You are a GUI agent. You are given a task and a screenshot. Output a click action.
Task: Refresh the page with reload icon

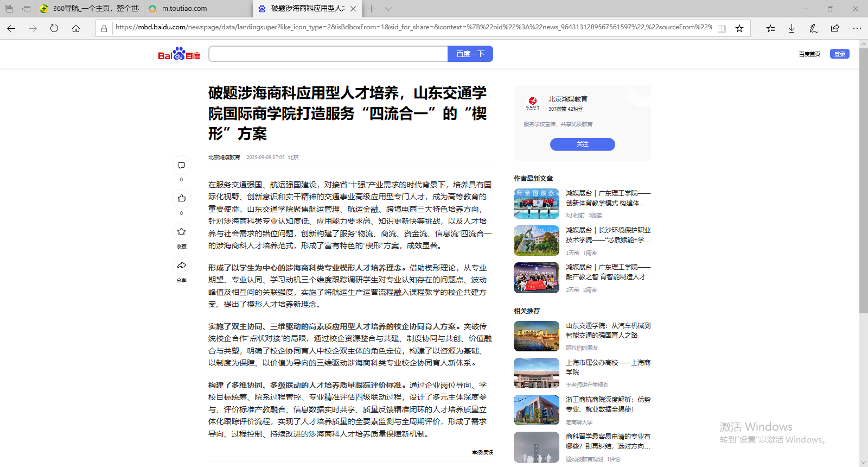(54, 28)
